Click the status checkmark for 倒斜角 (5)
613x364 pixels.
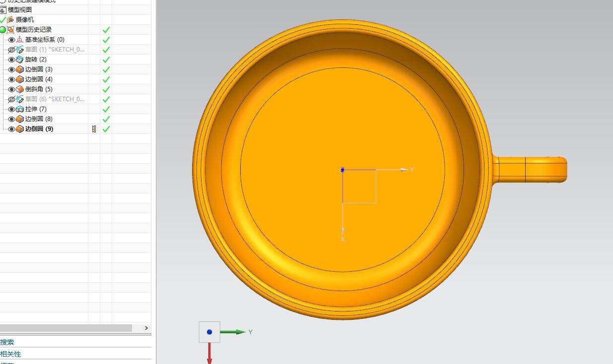106,89
